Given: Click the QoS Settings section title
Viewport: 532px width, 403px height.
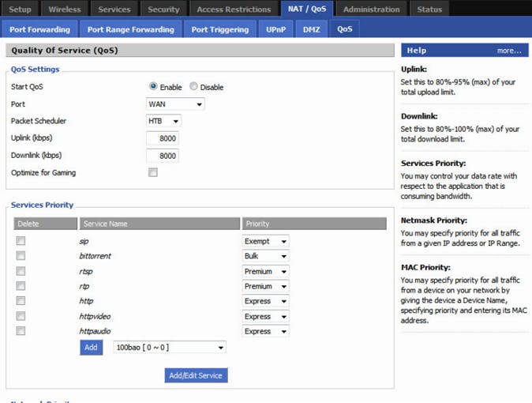Looking at the screenshot, I should pos(35,70).
